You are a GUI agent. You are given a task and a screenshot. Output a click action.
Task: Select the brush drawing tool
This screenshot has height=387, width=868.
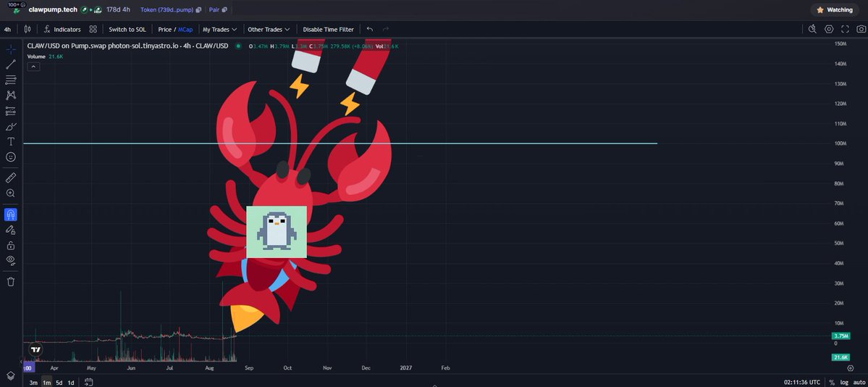point(11,126)
